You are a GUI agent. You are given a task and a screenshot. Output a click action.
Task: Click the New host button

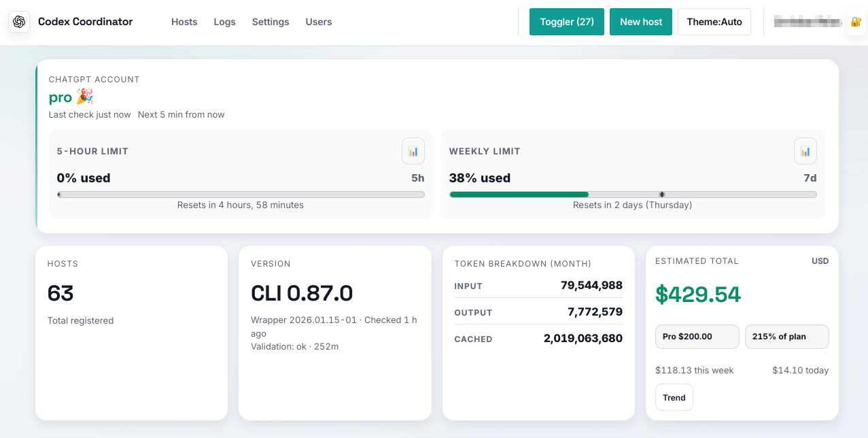click(x=641, y=22)
